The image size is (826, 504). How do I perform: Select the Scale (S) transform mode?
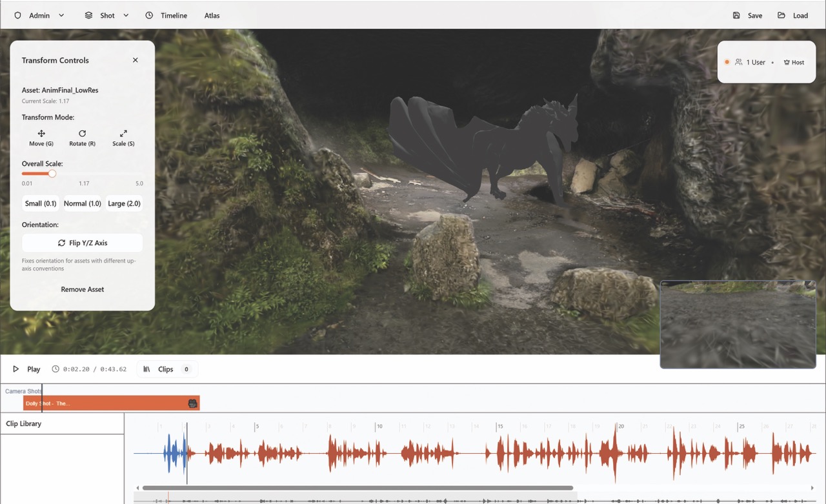pos(123,137)
